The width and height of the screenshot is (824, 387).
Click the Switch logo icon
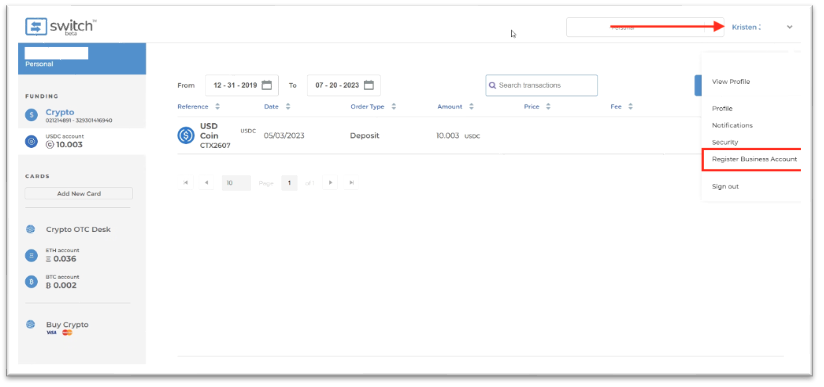(35, 27)
